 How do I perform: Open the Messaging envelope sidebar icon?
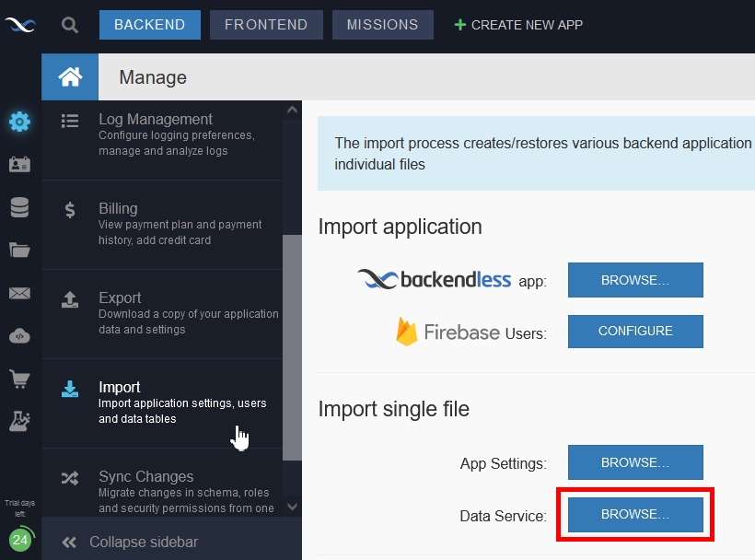pos(19,293)
